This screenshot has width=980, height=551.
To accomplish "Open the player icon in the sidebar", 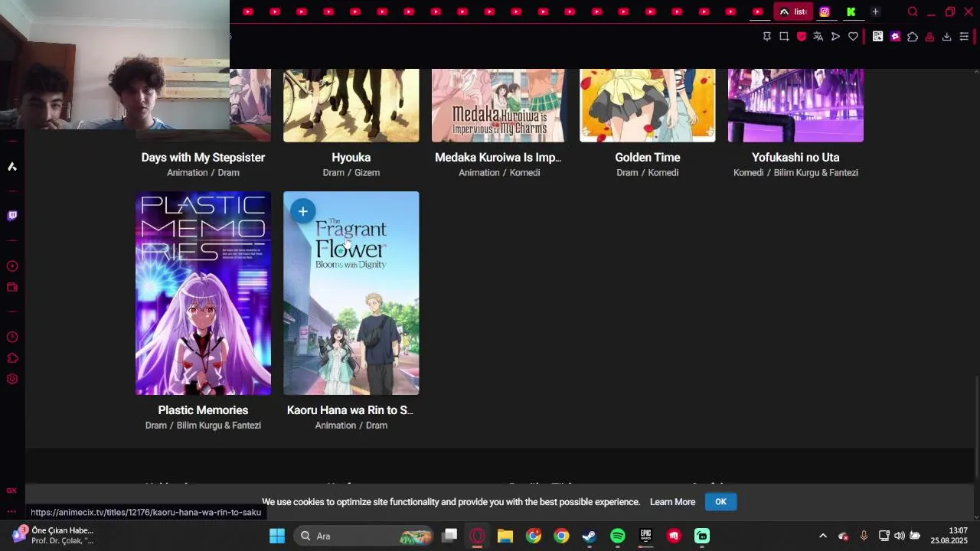I will coord(12,266).
